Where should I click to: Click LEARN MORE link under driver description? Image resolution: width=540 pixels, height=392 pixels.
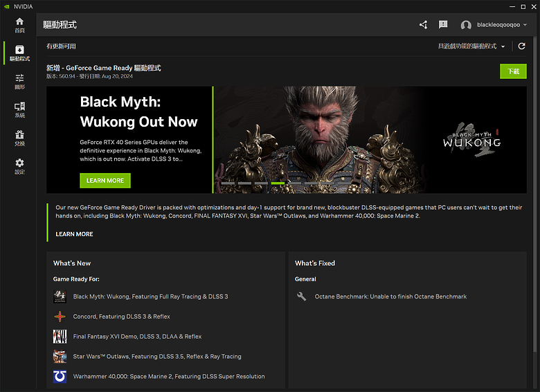pyautogui.click(x=74, y=234)
